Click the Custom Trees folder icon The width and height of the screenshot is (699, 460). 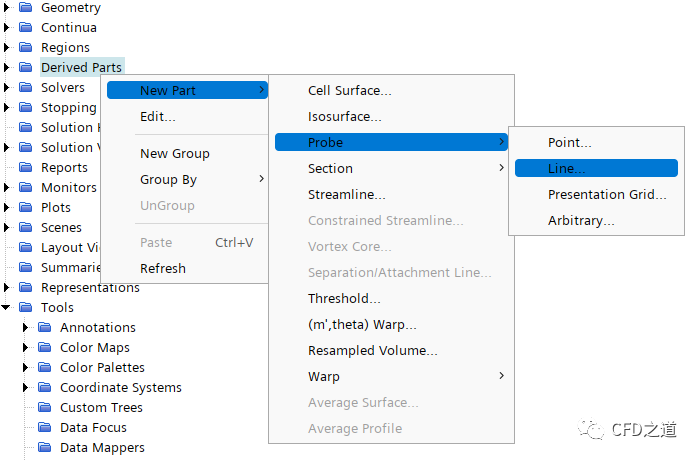[44, 408]
